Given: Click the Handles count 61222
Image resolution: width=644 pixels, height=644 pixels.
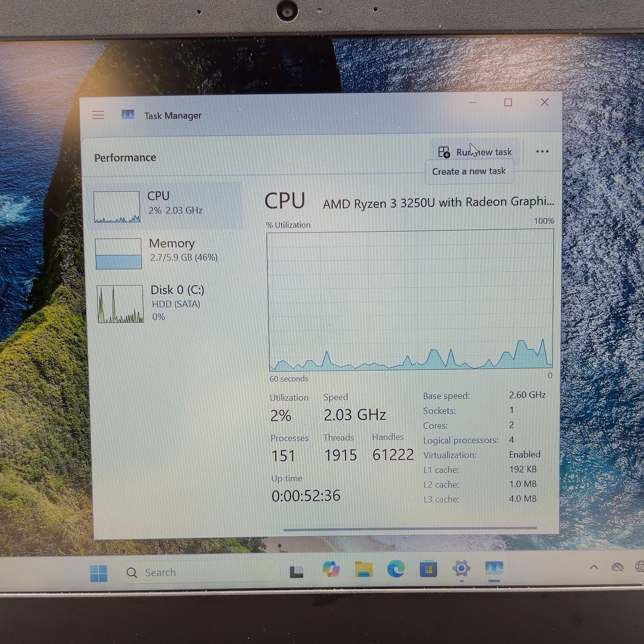Looking at the screenshot, I should (393, 455).
